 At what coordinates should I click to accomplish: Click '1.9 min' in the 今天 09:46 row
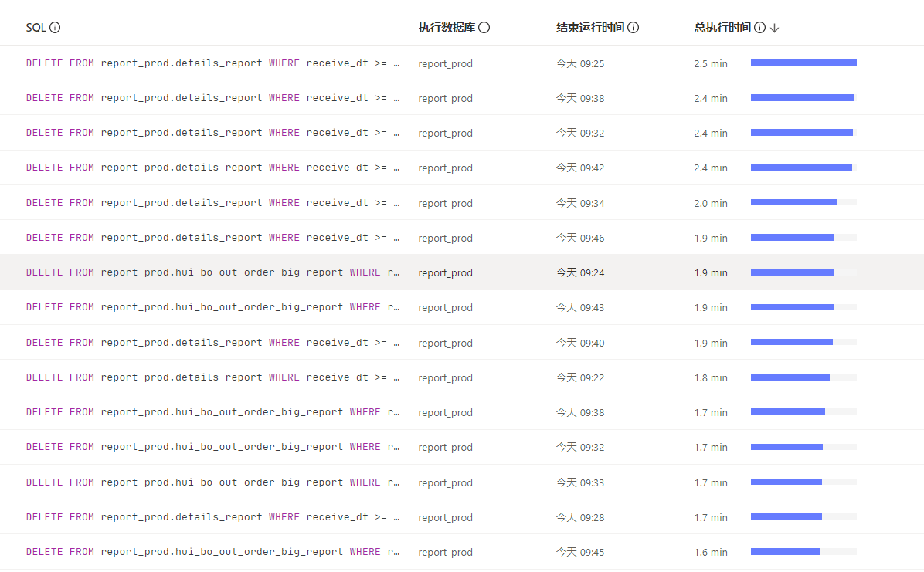click(711, 238)
